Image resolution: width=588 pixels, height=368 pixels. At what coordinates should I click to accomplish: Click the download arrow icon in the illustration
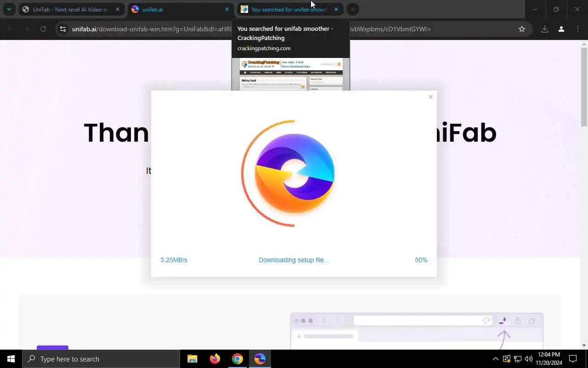(504, 321)
